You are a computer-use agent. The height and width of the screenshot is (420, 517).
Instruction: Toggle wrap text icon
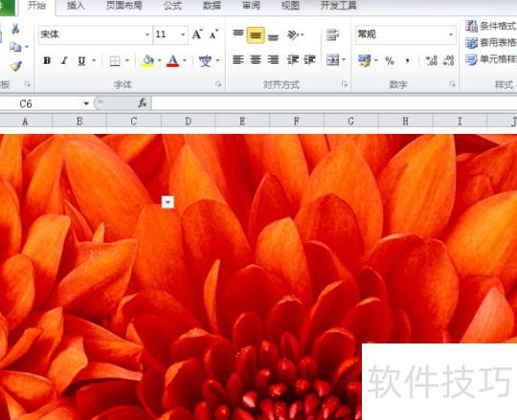[x=332, y=34]
